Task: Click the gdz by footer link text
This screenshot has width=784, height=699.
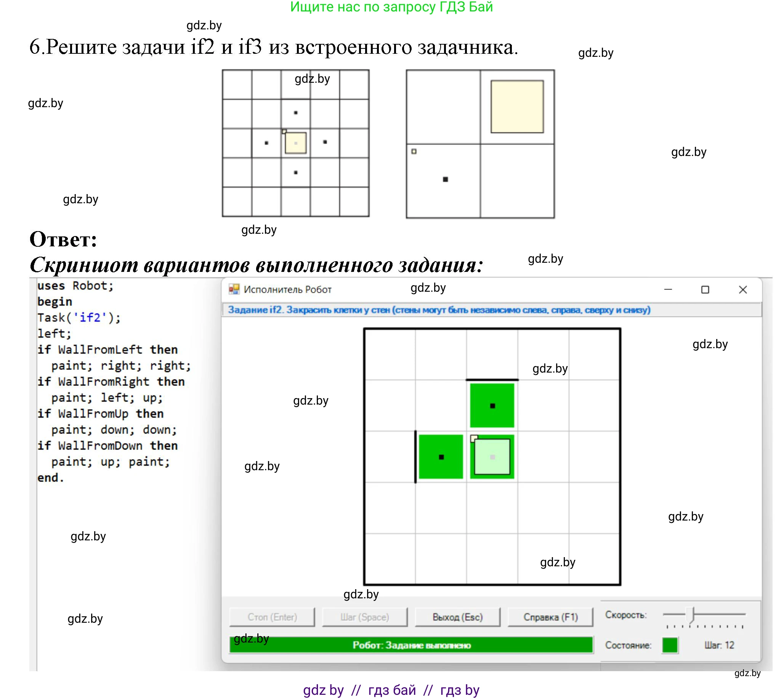Action: coord(323,690)
